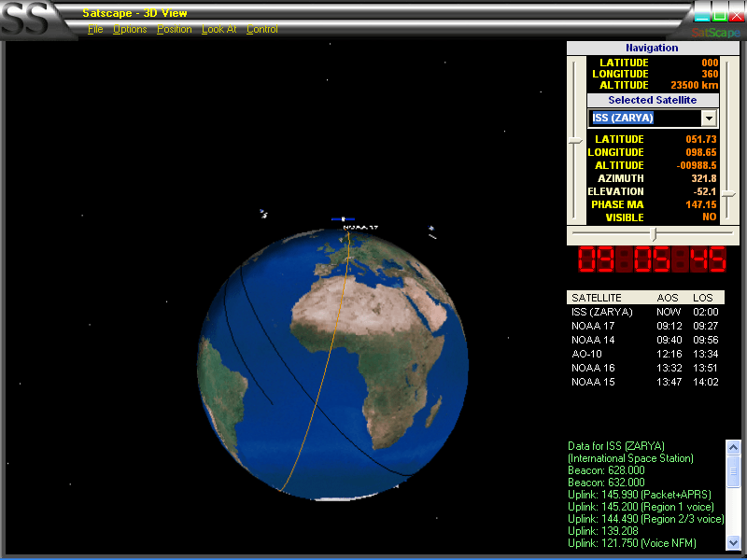This screenshot has width=747, height=560.
Task: Click the NOAA 17 satellite icon above the globe
Action: [x=343, y=219]
